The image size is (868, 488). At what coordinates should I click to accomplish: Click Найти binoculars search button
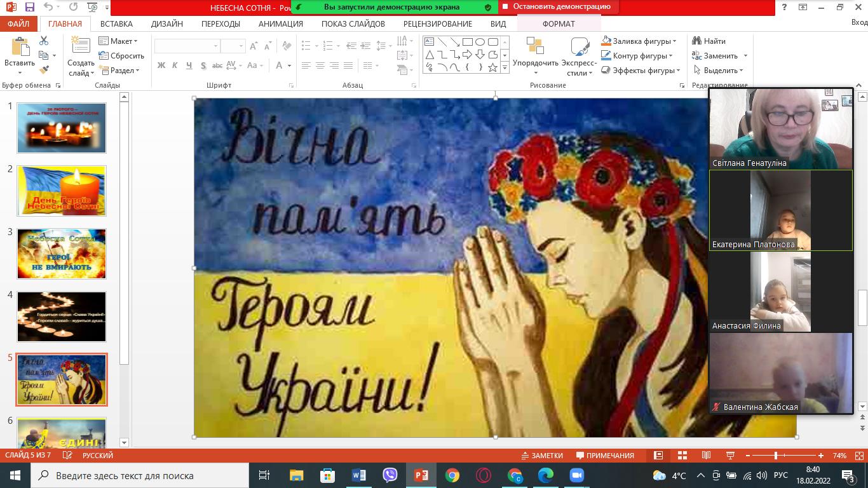pyautogui.click(x=709, y=41)
